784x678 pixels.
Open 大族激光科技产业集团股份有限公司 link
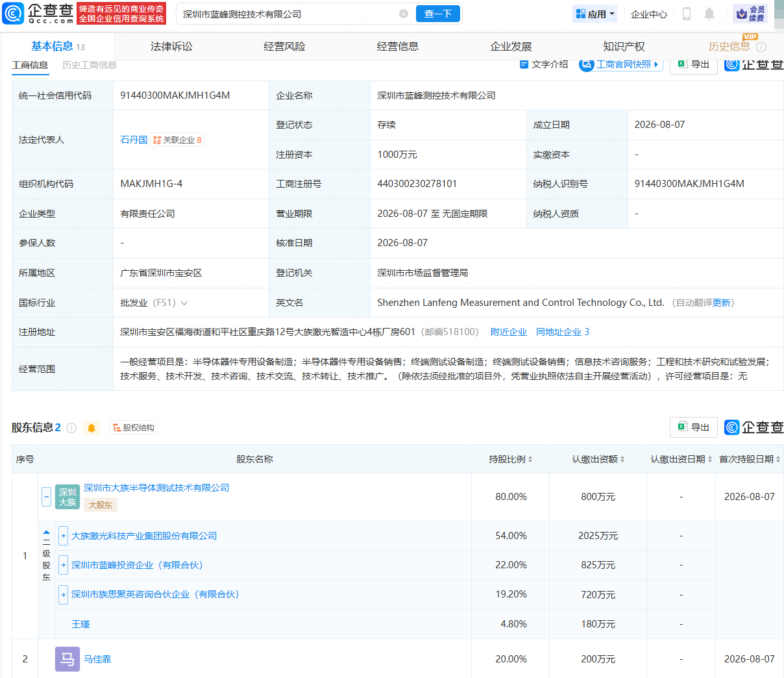click(144, 536)
